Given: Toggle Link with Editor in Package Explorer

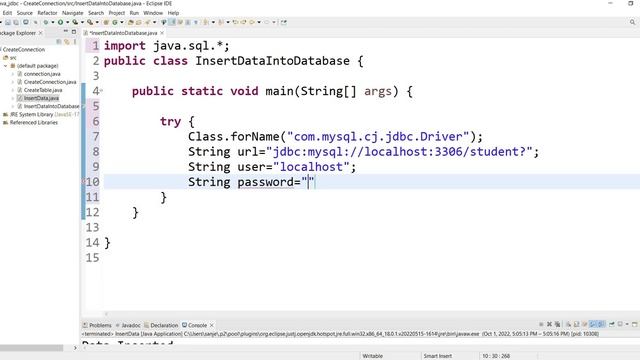Looking at the screenshot, I should click(x=67, y=41).
